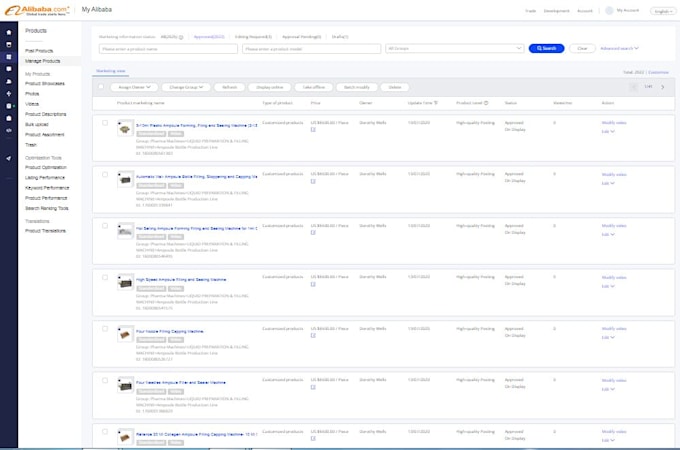
Task: Click the info icon beside Product Level header
Action: point(486,103)
